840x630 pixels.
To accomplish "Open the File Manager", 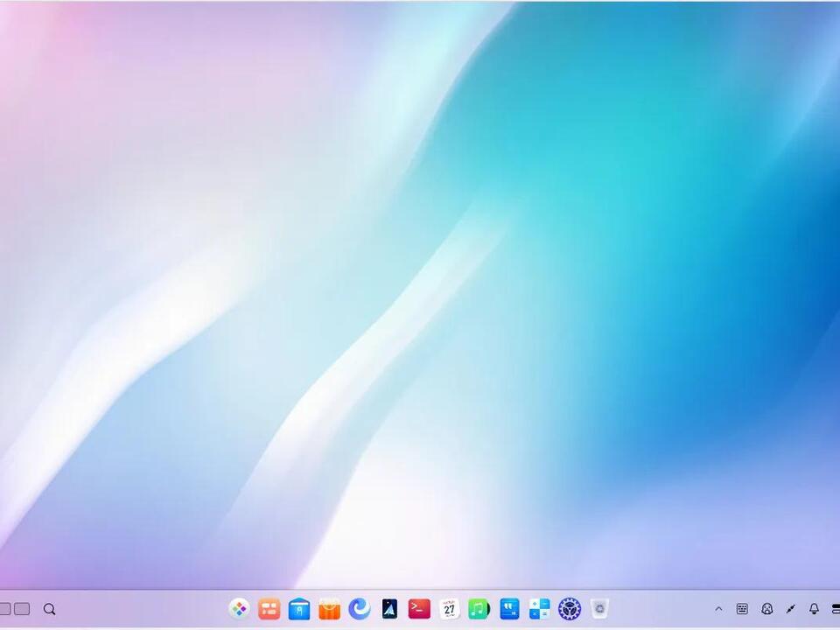I will (299, 609).
